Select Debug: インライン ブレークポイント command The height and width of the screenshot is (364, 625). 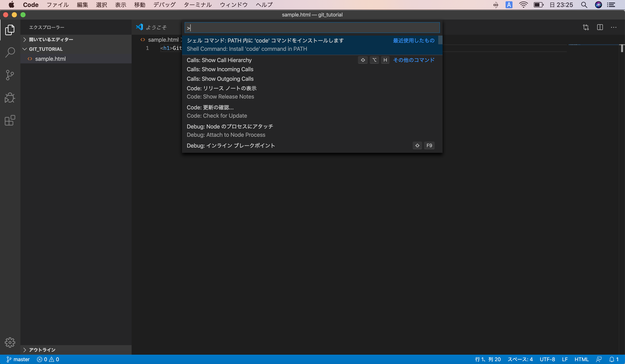[312, 146]
